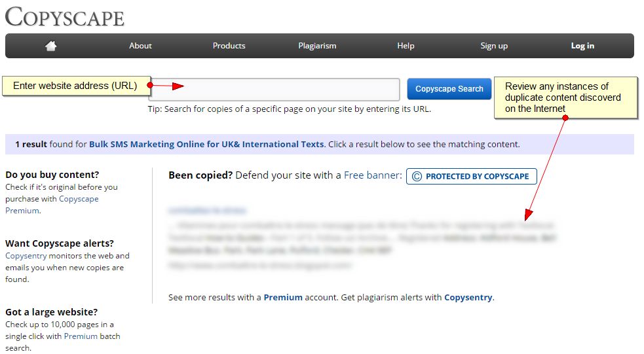The width and height of the screenshot is (644, 354).
Task: Open Premium account link below results
Action: [283, 297]
